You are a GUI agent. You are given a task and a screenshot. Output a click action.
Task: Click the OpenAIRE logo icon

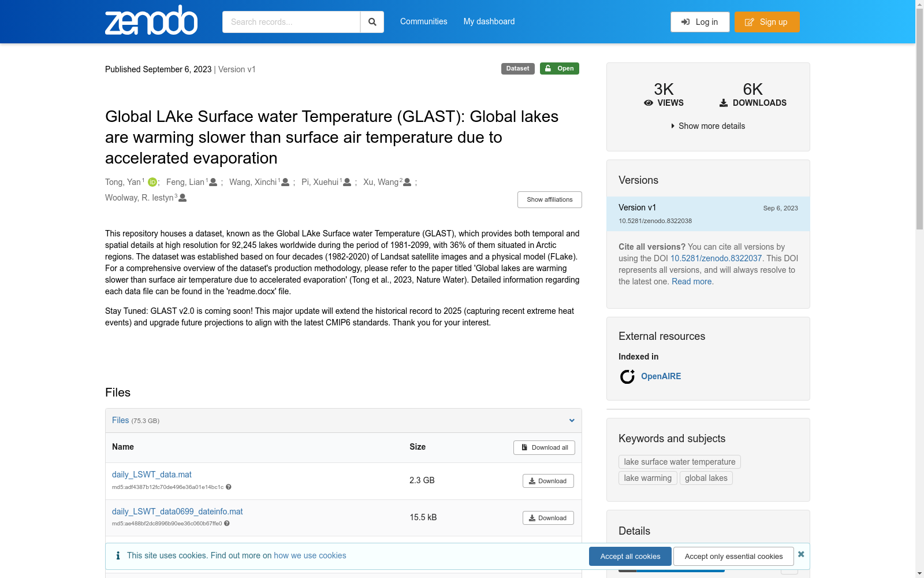[627, 377]
